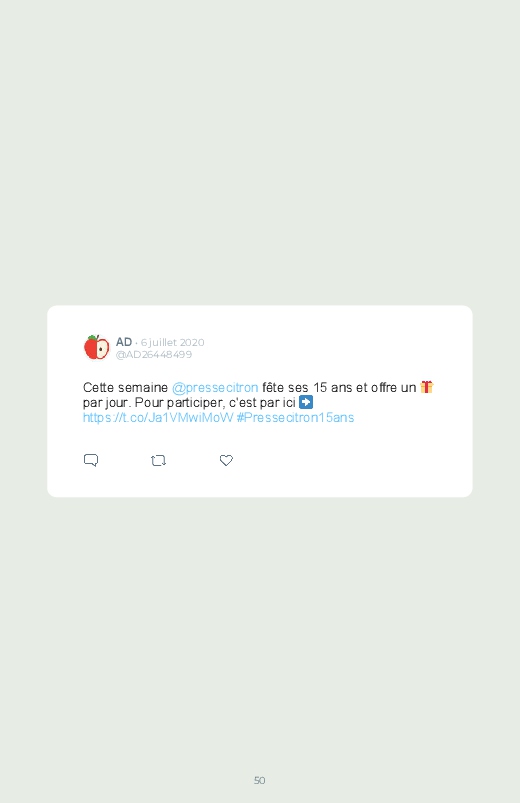Open the @AD26448499 handle

point(154,354)
